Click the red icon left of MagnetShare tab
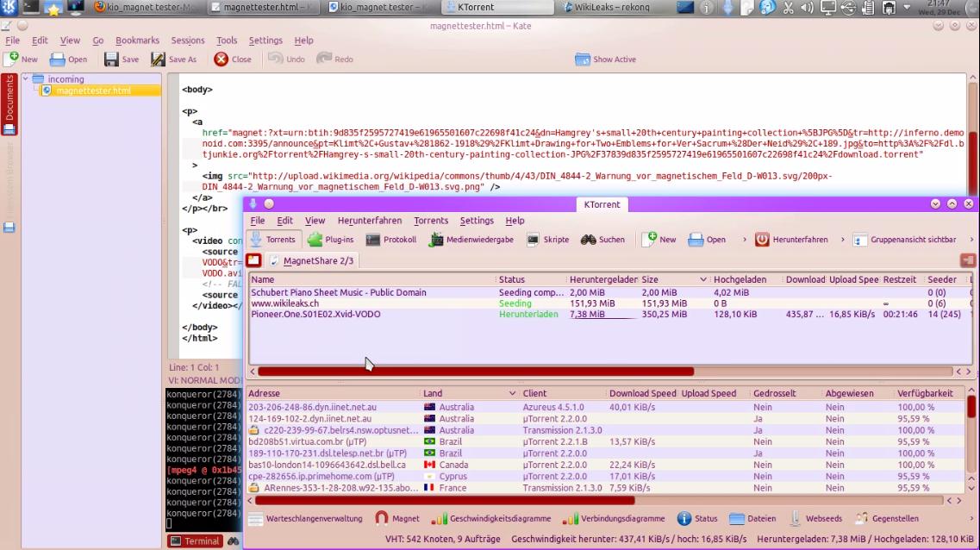The height and width of the screenshot is (550, 980). tap(253, 260)
